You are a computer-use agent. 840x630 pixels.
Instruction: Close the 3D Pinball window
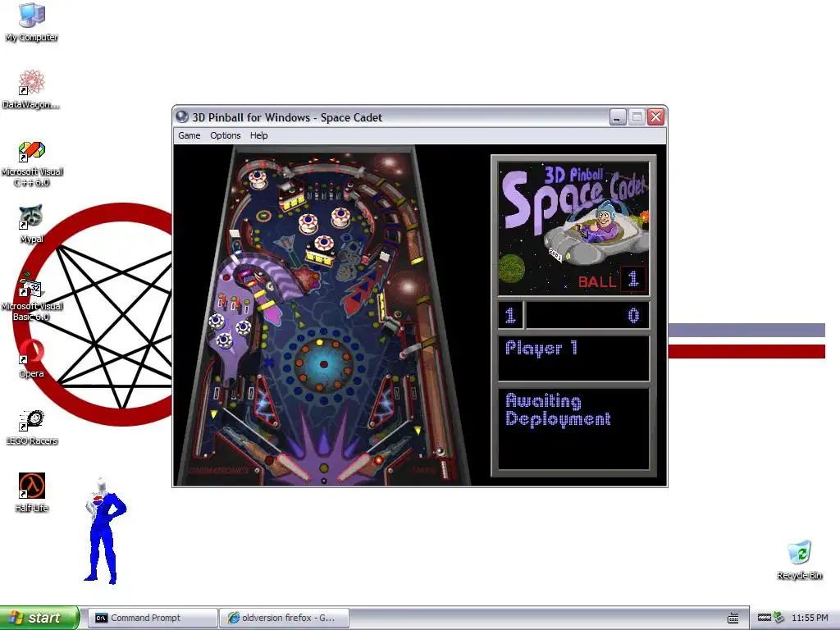655,116
